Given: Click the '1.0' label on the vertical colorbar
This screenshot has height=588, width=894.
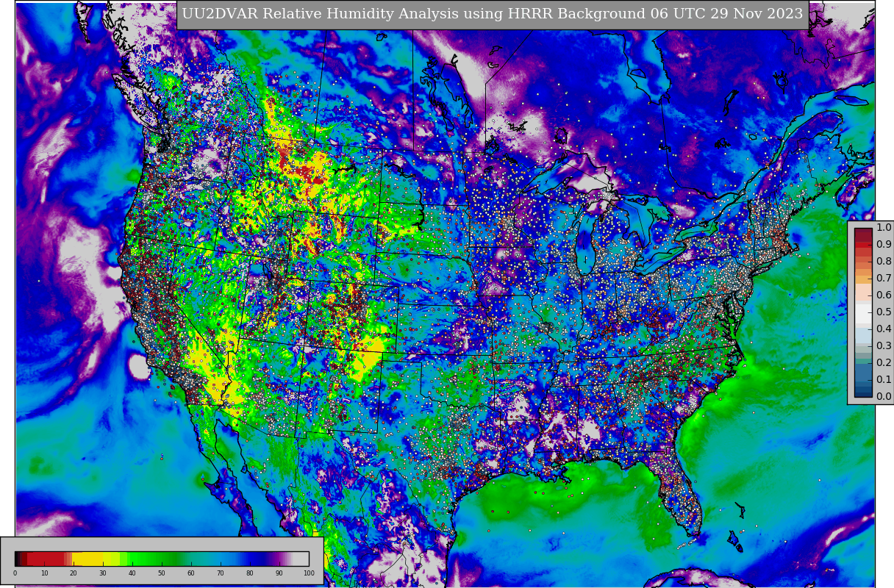Looking at the screenshot, I should click(x=884, y=228).
